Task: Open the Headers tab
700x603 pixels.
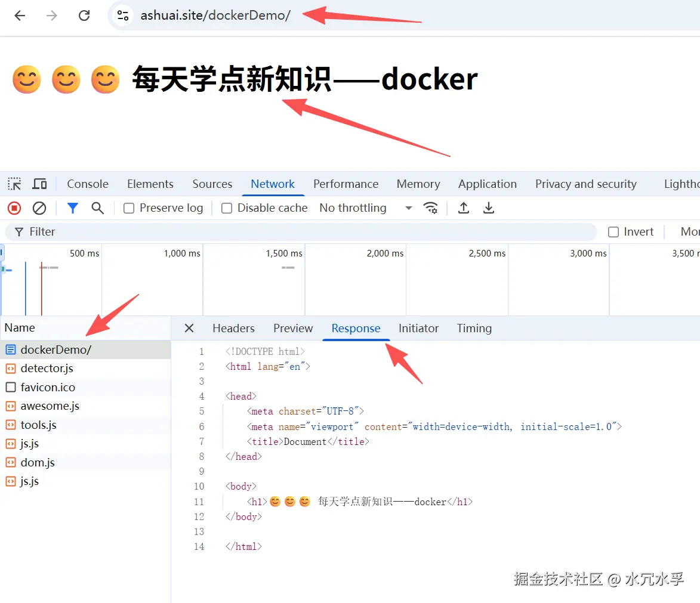Action: tap(233, 328)
